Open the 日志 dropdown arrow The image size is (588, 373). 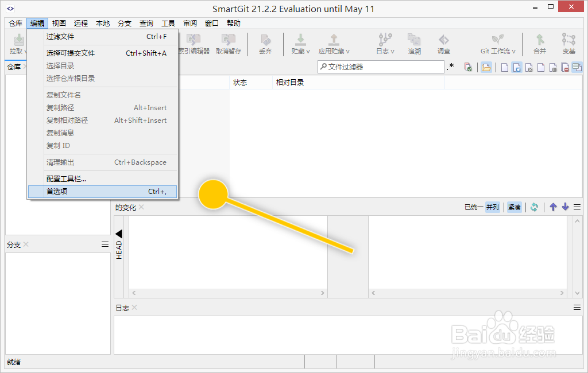point(393,50)
